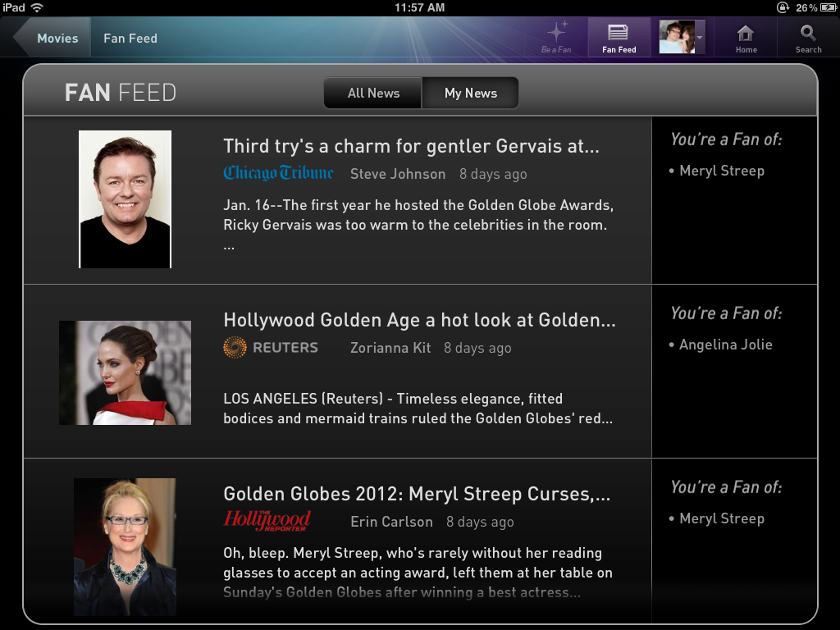
Task: Go back to Movies
Action: tap(57, 39)
